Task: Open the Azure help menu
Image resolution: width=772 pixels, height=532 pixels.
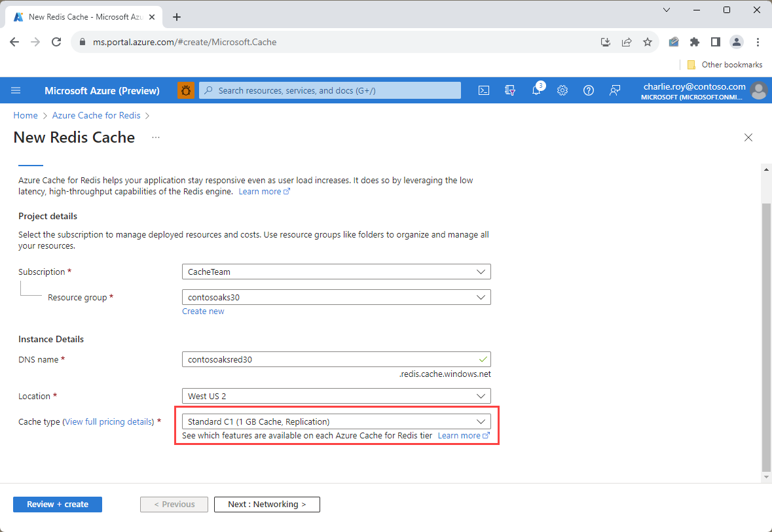Action: click(588, 90)
